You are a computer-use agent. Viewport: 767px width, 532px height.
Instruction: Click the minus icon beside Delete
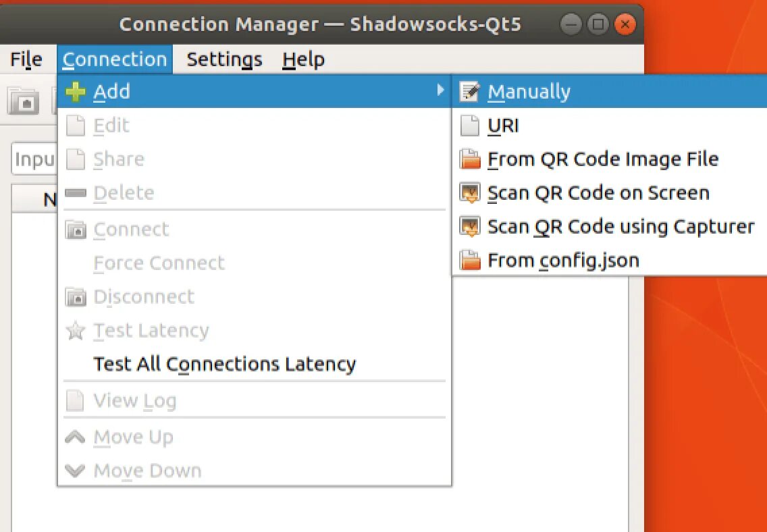pos(76,193)
